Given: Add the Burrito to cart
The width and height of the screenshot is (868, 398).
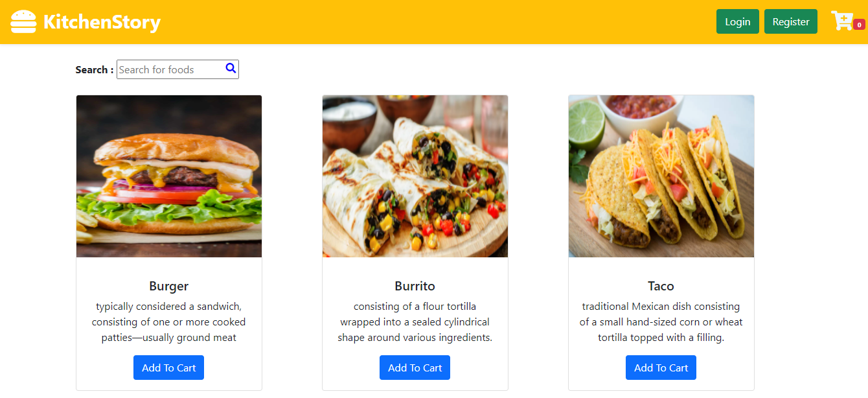Looking at the screenshot, I should tap(415, 367).
